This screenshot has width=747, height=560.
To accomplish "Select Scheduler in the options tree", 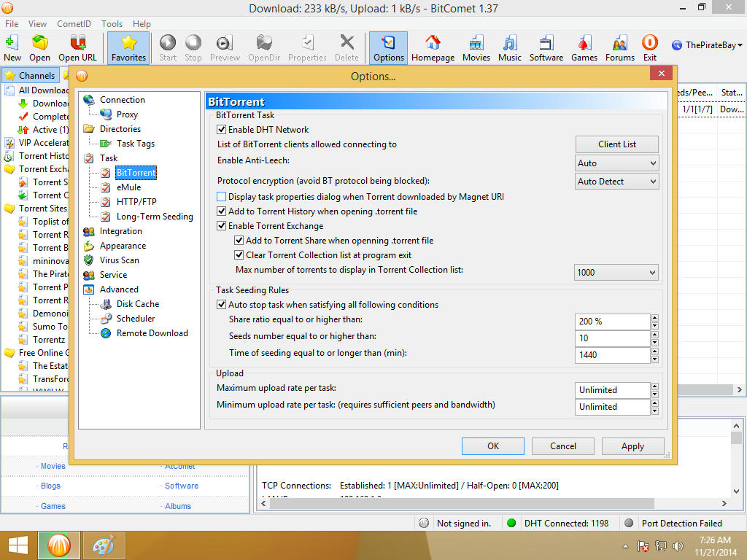I will pyautogui.click(x=136, y=319).
